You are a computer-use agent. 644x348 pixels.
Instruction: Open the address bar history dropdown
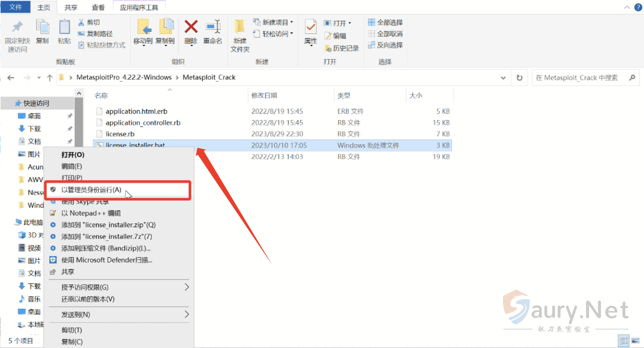pyautogui.click(x=503, y=78)
